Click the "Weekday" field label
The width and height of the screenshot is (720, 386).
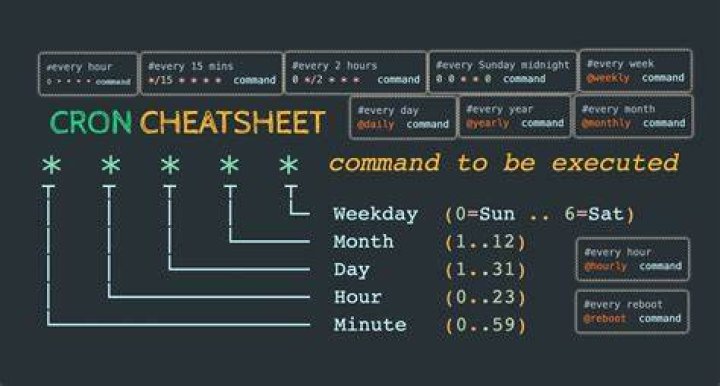coord(376,214)
